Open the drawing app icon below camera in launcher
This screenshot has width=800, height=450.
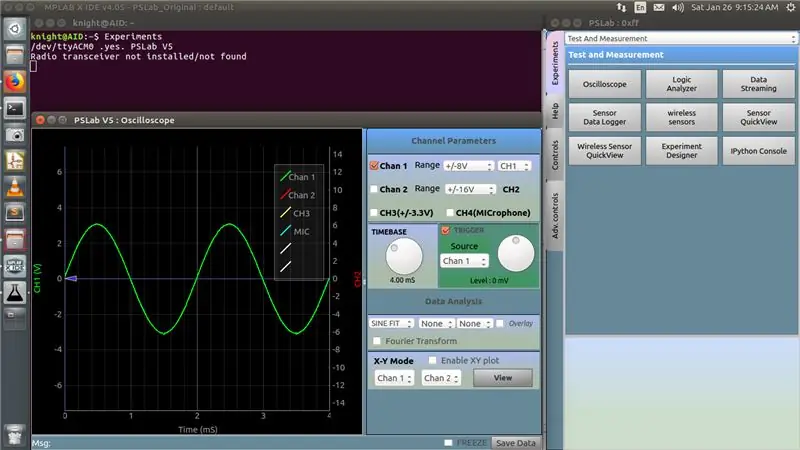[14, 161]
